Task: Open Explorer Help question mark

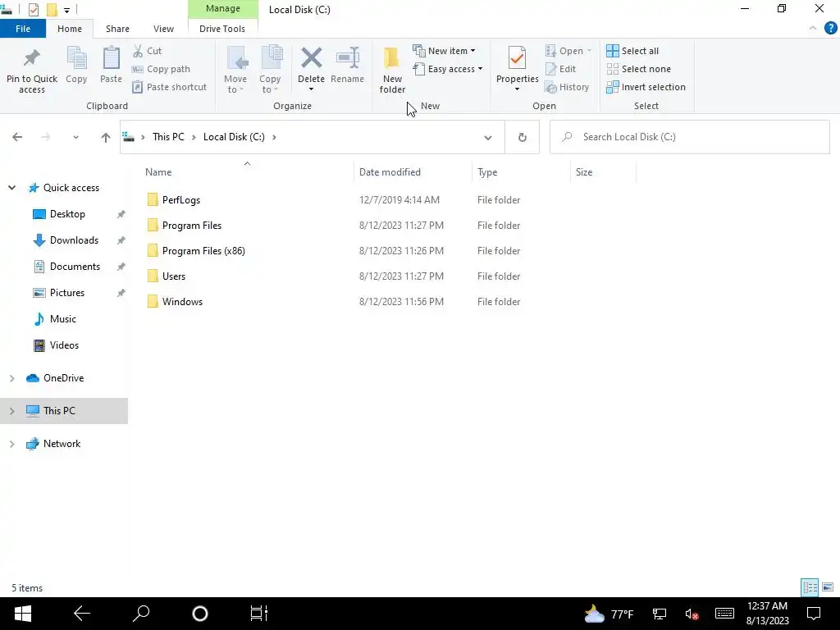Action: point(830,29)
